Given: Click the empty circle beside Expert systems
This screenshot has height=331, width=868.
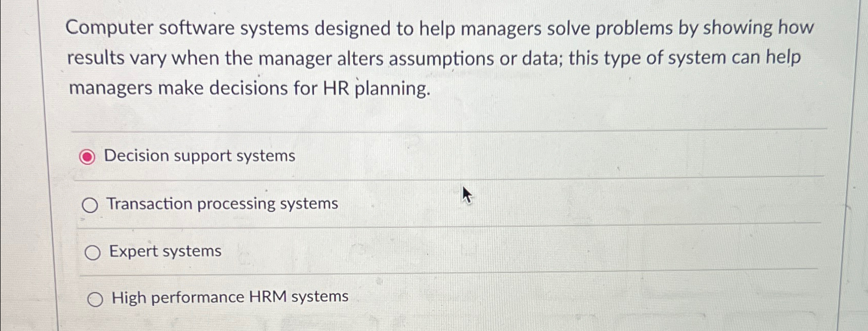Looking at the screenshot, I should click(92, 252).
